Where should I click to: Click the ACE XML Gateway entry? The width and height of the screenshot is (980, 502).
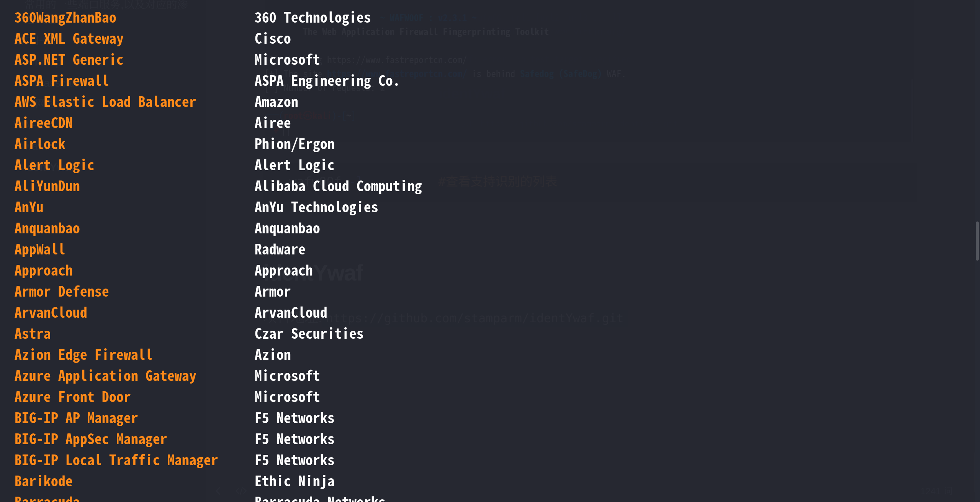pyautogui.click(x=69, y=39)
